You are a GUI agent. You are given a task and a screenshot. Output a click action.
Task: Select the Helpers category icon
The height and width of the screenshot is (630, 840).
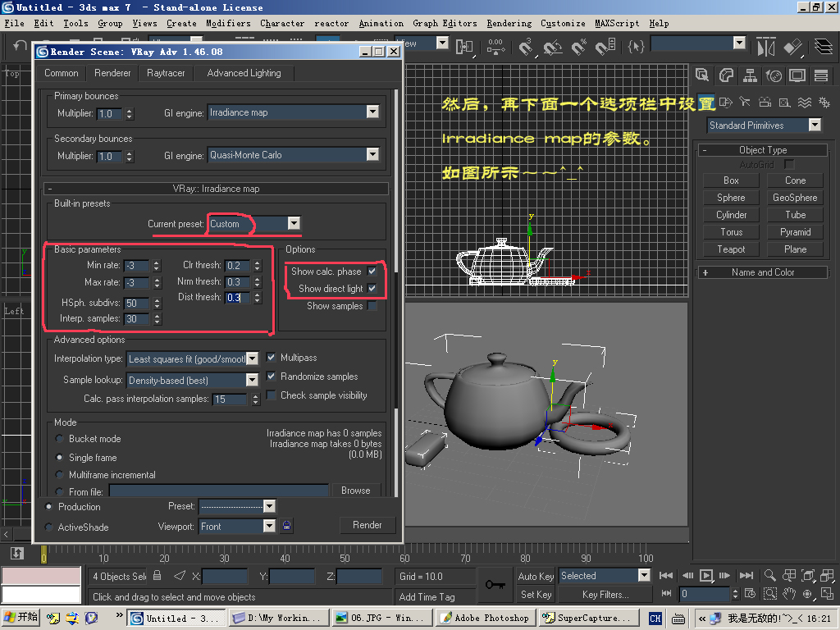[x=784, y=102]
